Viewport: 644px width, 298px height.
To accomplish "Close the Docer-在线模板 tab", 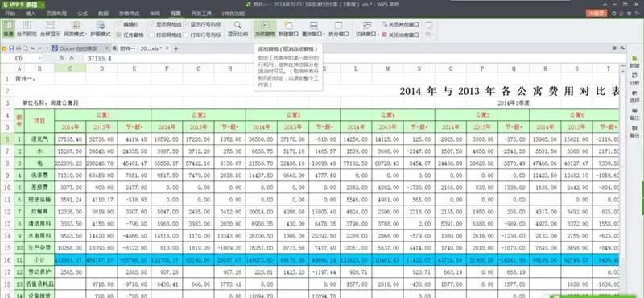I will pos(106,48).
